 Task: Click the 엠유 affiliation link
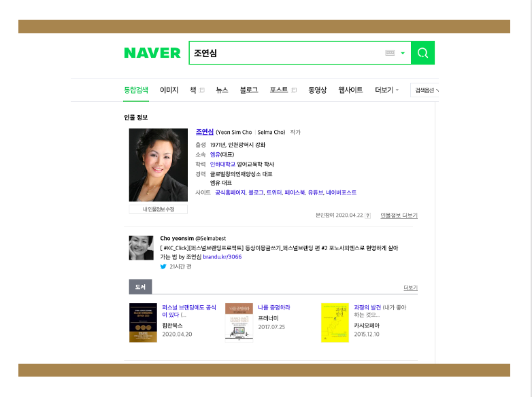click(215, 154)
